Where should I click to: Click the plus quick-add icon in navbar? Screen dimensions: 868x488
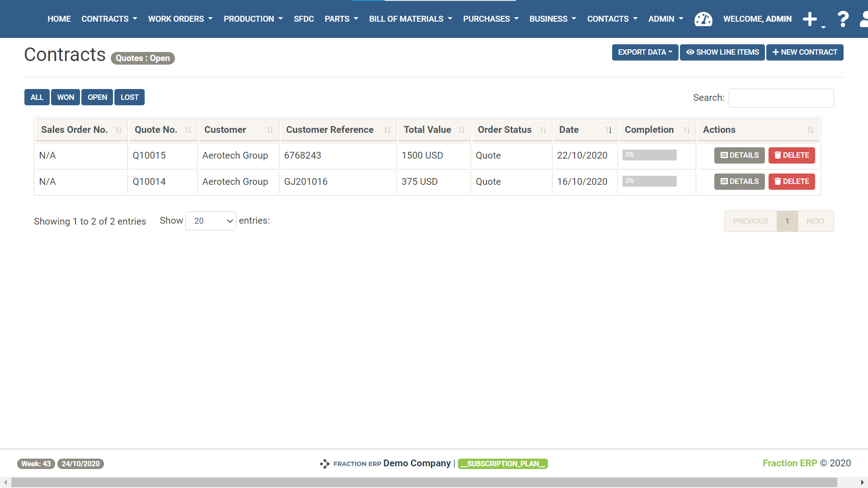pyautogui.click(x=810, y=19)
